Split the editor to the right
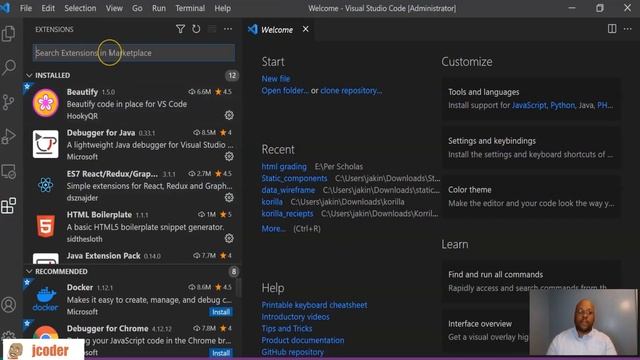This screenshot has height=360, width=640. point(612,29)
